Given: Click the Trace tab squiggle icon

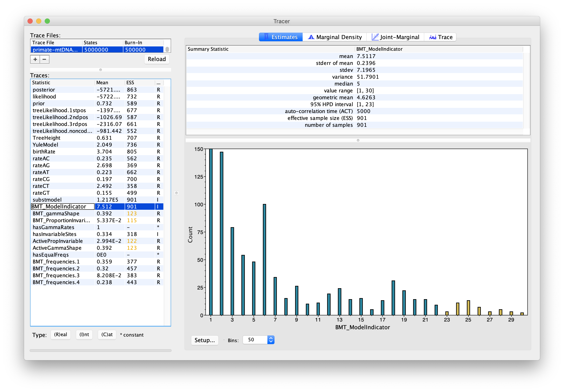Looking at the screenshot, I should click(x=433, y=37).
